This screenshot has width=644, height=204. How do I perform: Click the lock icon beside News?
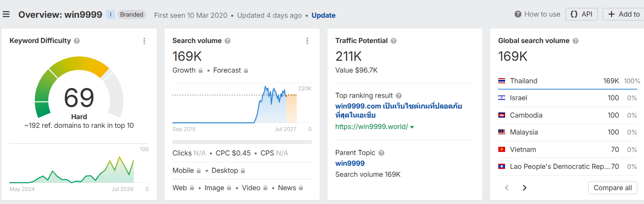click(301, 188)
